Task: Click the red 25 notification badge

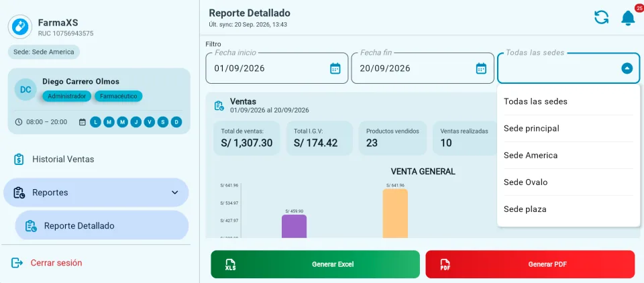Action: click(x=639, y=8)
